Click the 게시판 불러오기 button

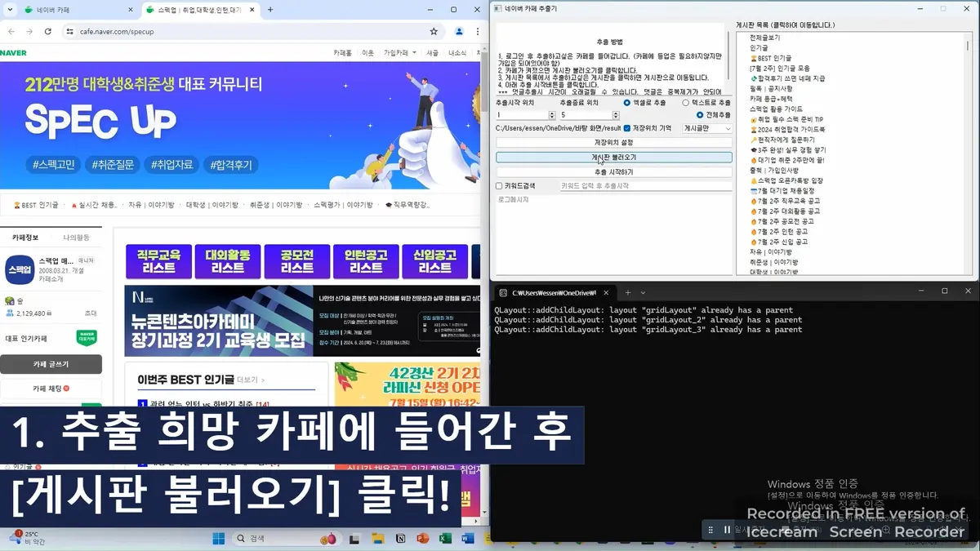pos(614,158)
